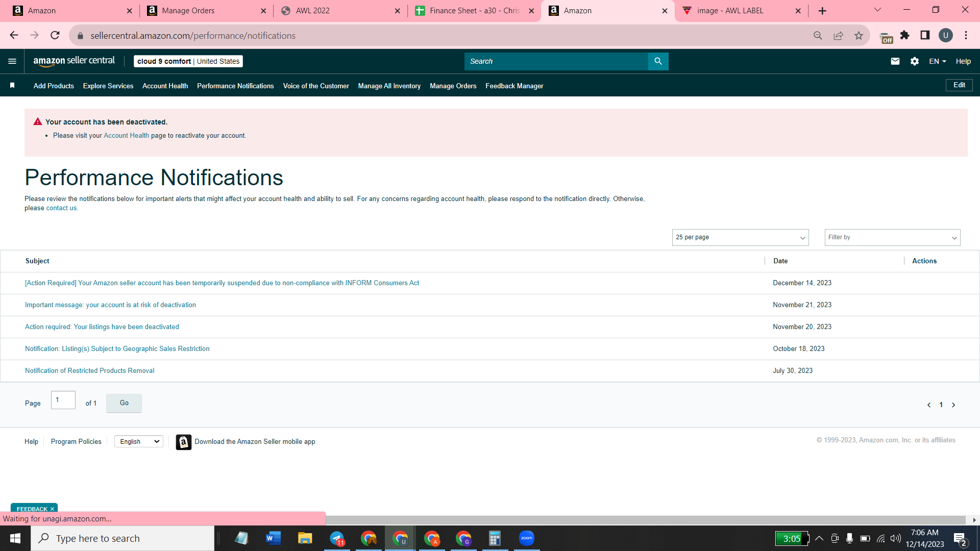The height and width of the screenshot is (551, 980).
Task: Open Add Products menu item
Action: (54, 86)
